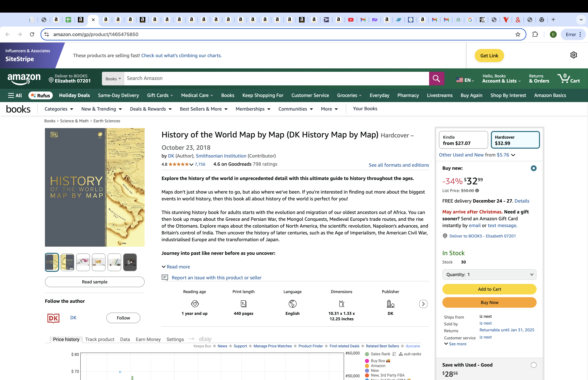Image resolution: width=588 pixels, height=380 pixels.
Task: Open the All hamburger menu
Action: click(15, 95)
